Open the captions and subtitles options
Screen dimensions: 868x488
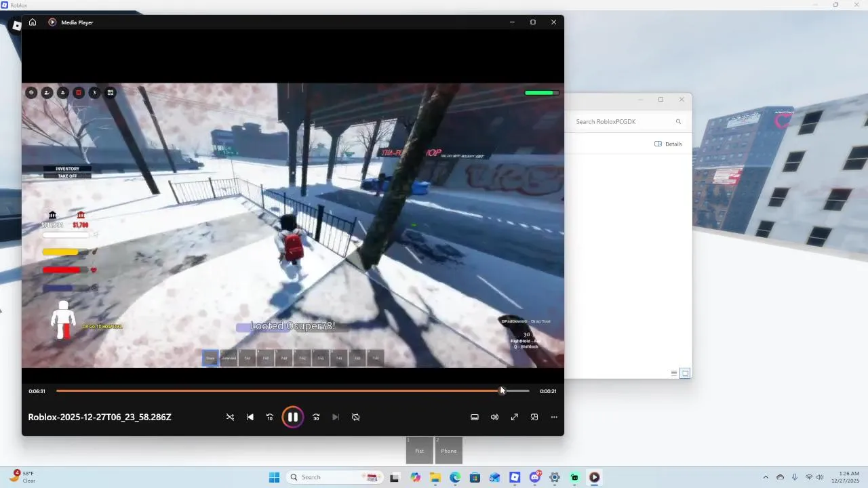[x=475, y=417]
